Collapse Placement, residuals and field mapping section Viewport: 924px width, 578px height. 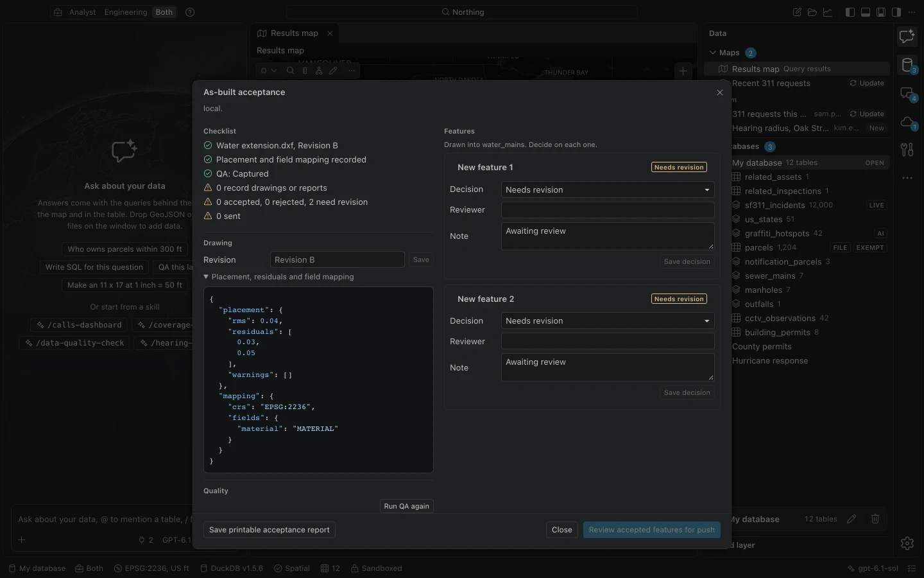[278, 277]
